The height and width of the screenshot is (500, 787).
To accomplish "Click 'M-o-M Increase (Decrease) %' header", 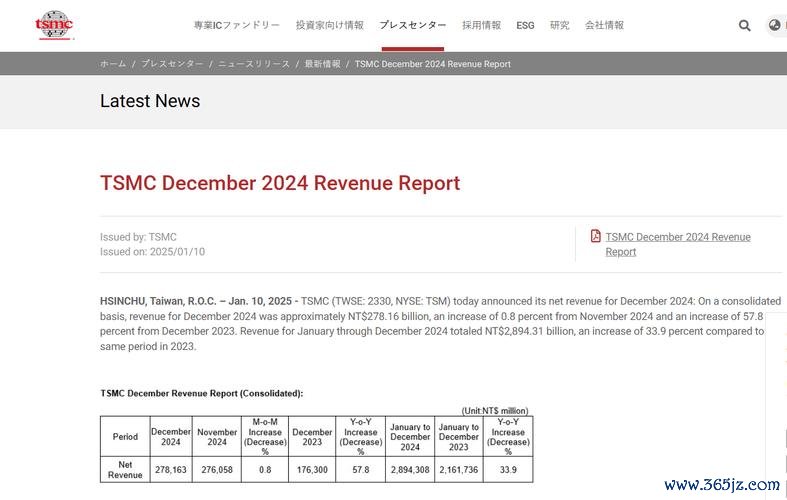I will point(265,436).
